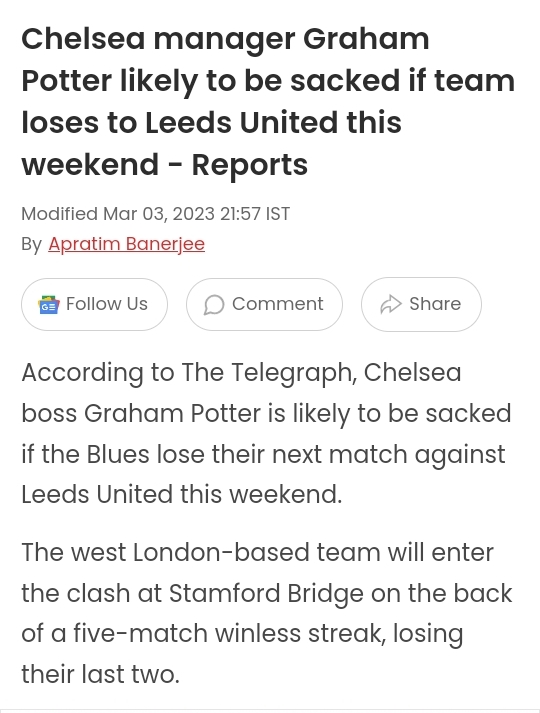
Task: Tap the Share button
Action: [x=421, y=304]
